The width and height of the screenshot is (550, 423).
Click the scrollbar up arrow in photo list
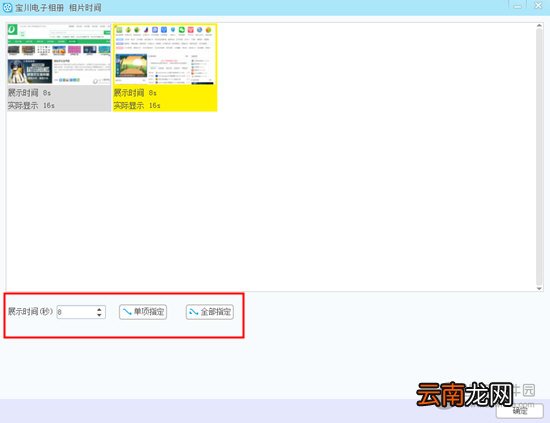point(539,26)
